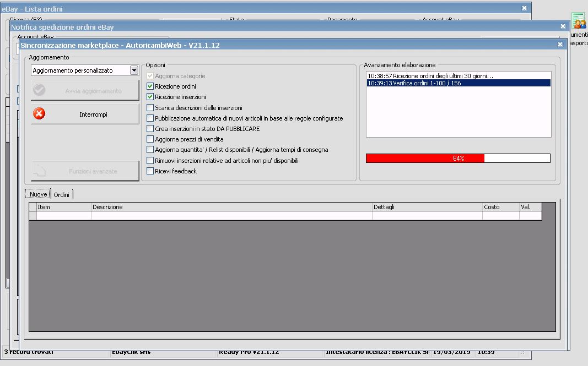Viewport: 588px width, 366px height.
Task: Click the grey checkmark icon on Avvia aggiornamento
Action: [39, 90]
